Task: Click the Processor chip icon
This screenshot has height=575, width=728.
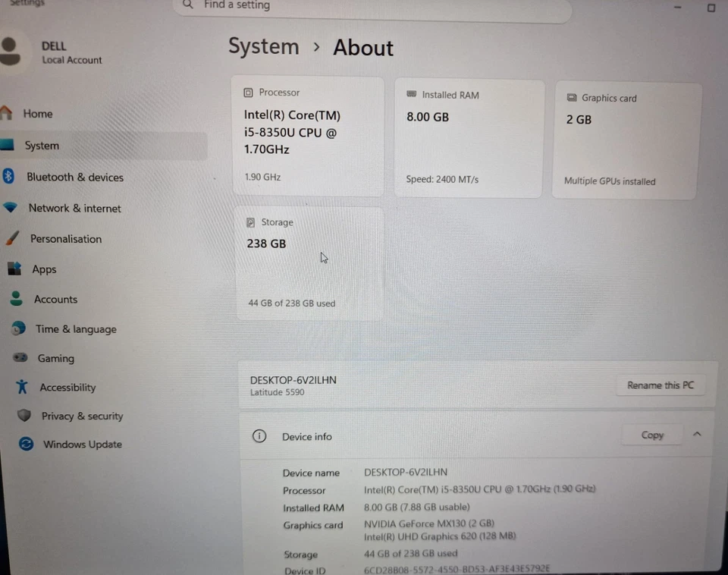Action: (x=249, y=93)
